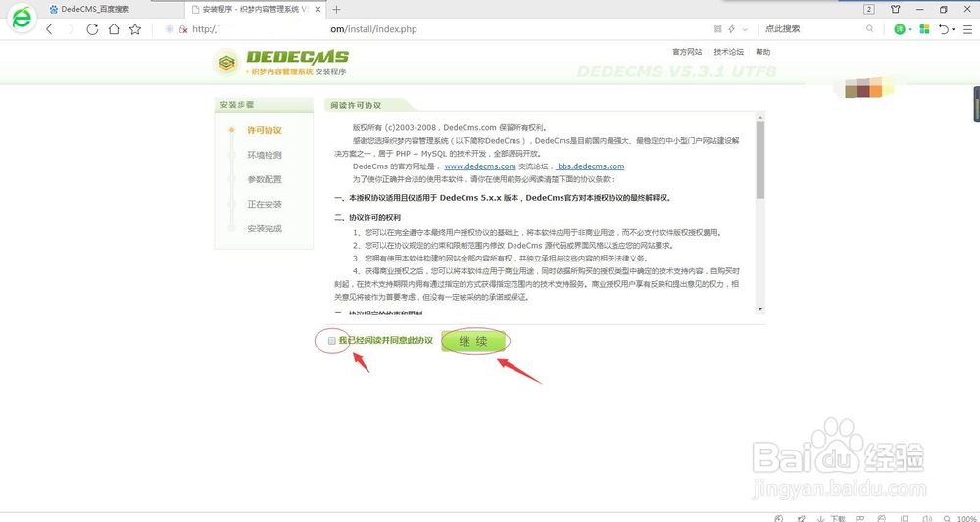Open the 技术论坛 link
Image resolution: width=980 pixels, height=522 pixels.
[x=729, y=52]
